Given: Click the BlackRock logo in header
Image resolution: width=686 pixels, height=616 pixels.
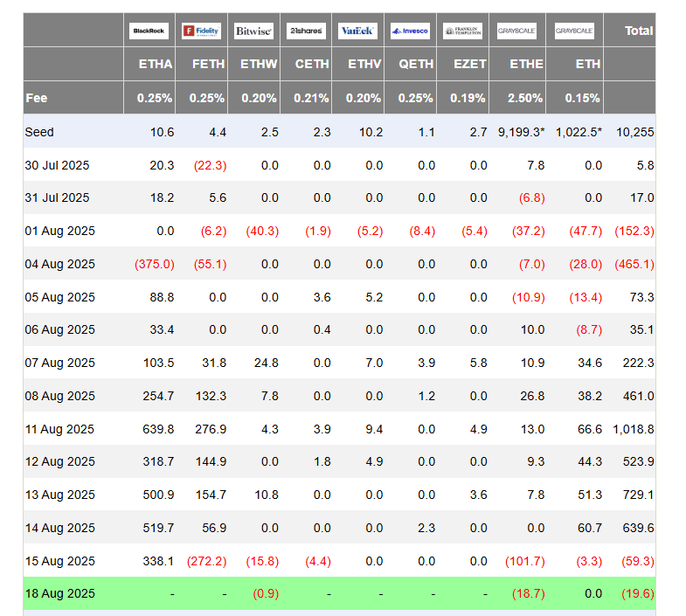Looking at the screenshot, I should 149,31.
